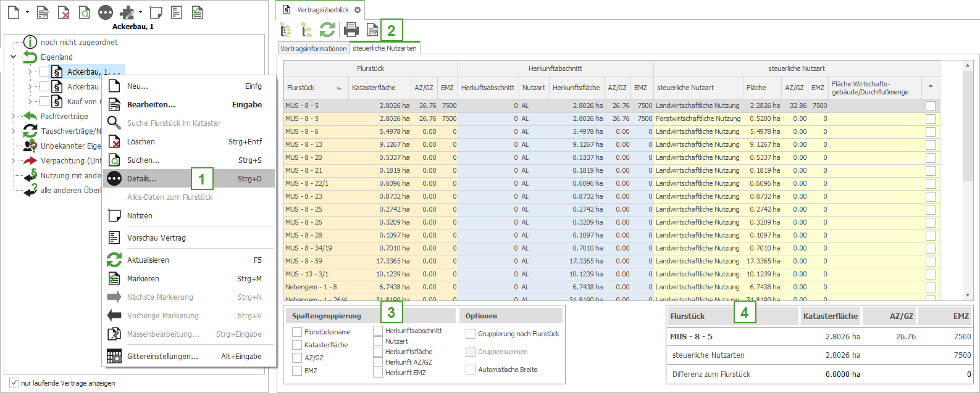Click the notes icon in left toolbar
This screenshot has width=980, height=393.
click(156, 12)
